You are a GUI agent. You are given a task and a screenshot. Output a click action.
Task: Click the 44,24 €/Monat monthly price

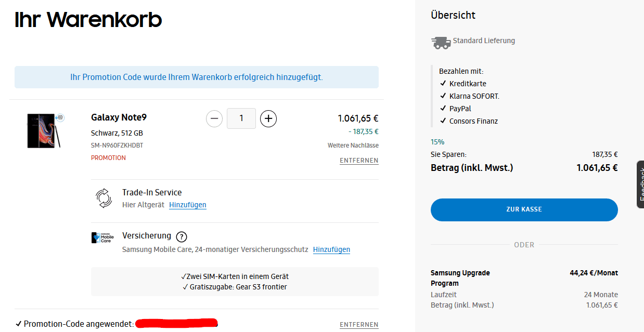pos(594,273)
